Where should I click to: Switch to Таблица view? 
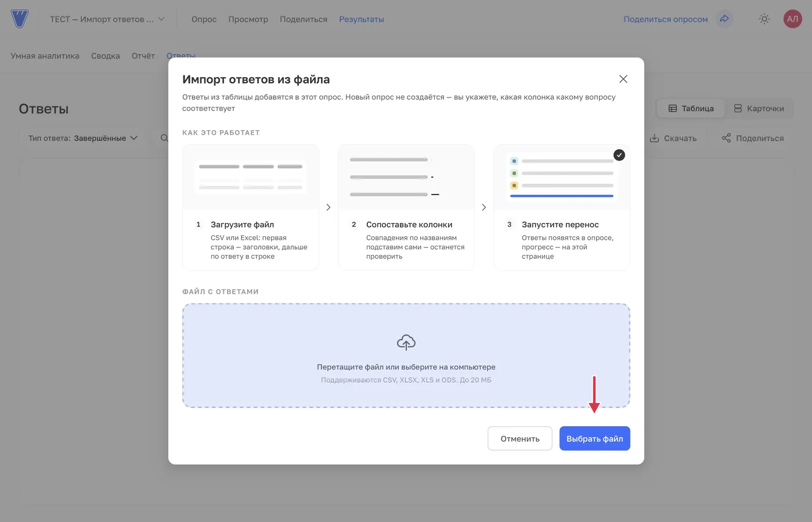pyautogui.click(x=691, y=109)
